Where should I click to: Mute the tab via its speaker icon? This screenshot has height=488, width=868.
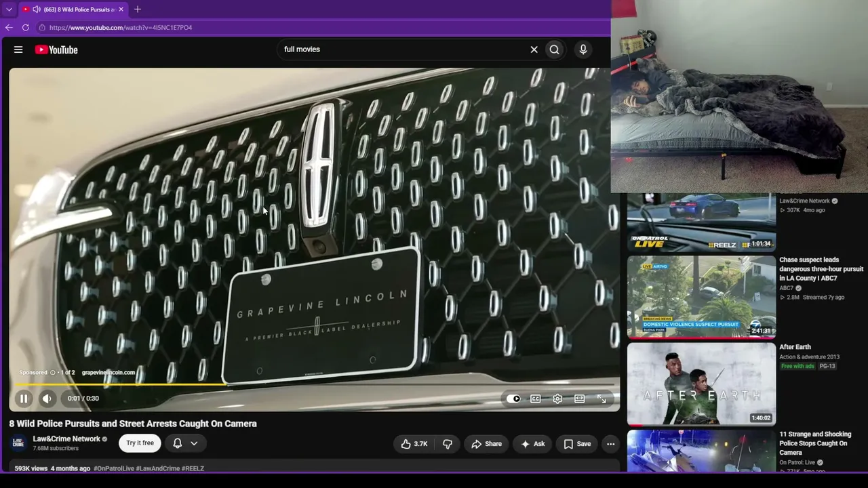click(36, 9)
